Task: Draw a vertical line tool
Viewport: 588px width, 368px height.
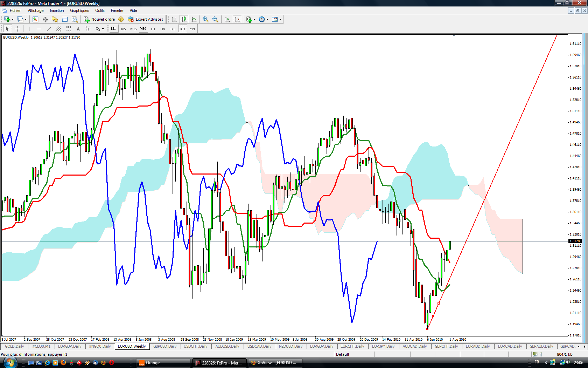Action: coord(29,29)
